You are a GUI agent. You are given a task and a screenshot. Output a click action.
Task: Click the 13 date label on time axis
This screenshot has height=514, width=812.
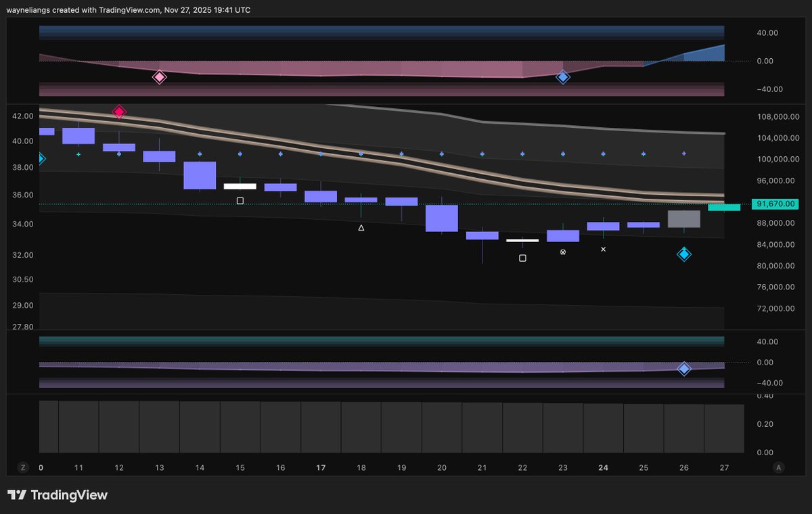(159, 467)
